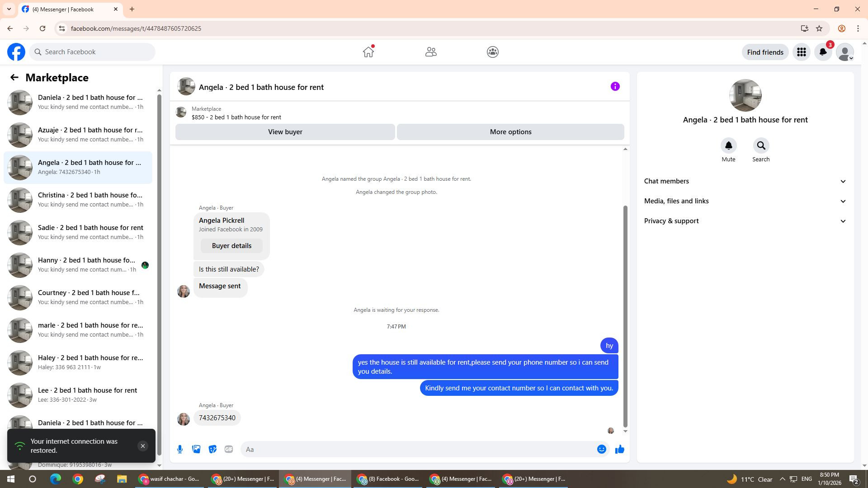Image resolution: width=868 pixels, height=488 pixels.
Task: Open the nine-dot Facebook menu grid
Action: click(x=801, y=52)
